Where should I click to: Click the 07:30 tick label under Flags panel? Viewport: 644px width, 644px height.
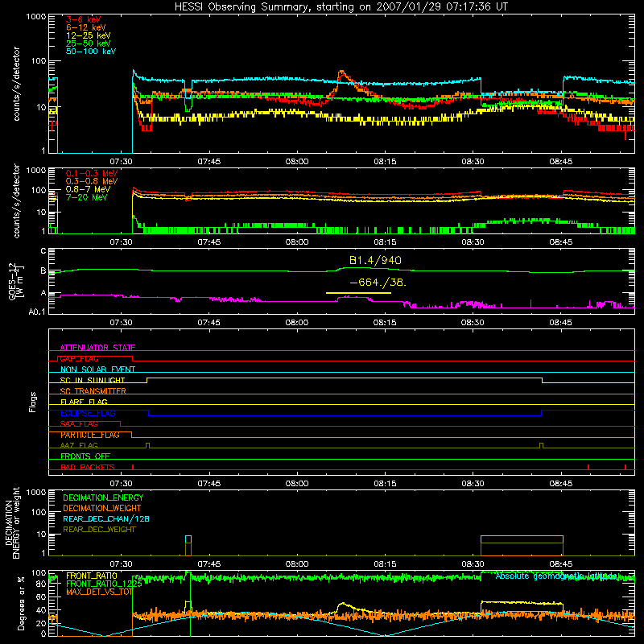tap(122, 483)
